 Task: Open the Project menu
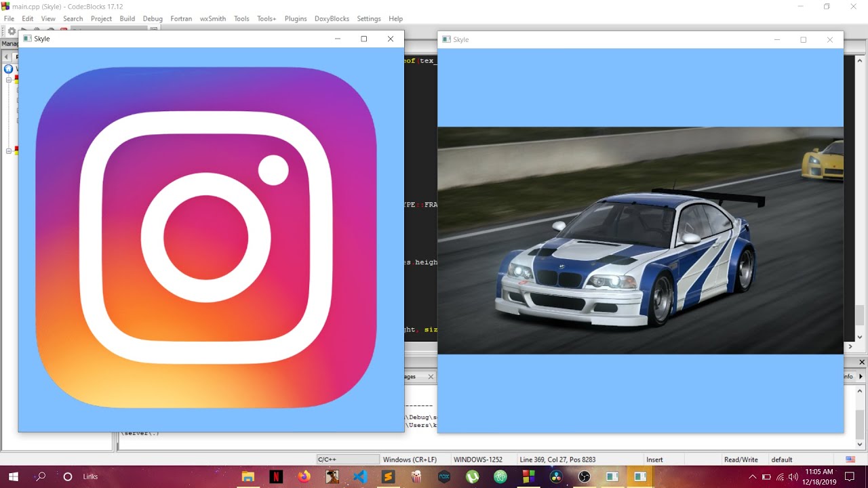tap(101, 18)
